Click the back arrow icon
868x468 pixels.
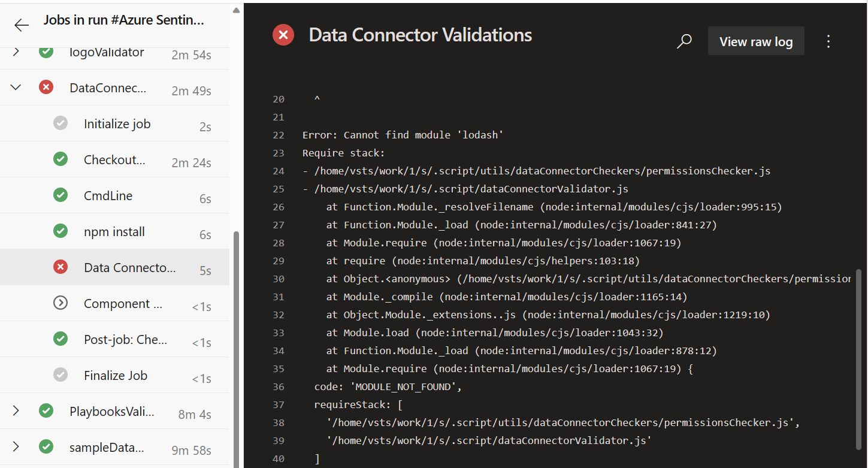tap(22, 25)
